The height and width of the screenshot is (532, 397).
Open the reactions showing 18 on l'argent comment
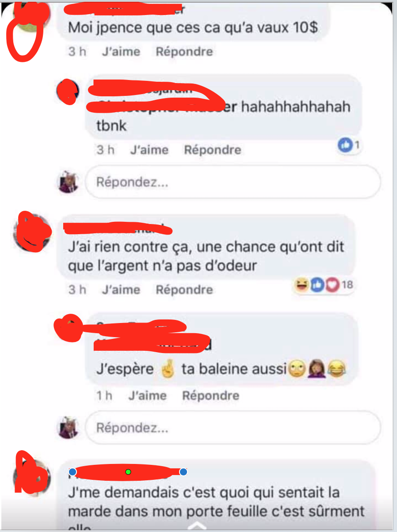324,285
